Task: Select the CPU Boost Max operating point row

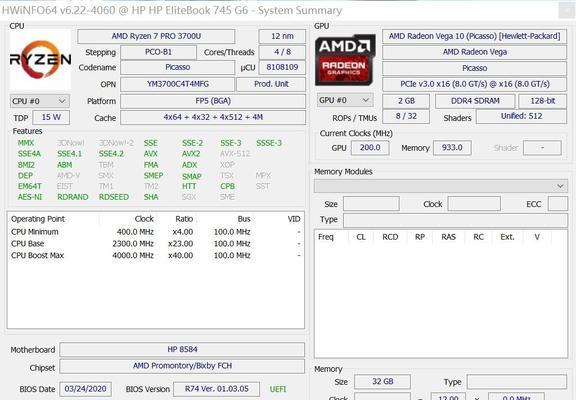Action: pos(156,255)
